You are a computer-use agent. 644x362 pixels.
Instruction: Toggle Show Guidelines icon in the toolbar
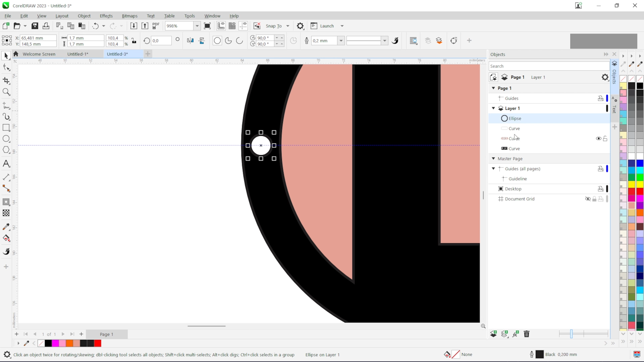coord(243,26)
